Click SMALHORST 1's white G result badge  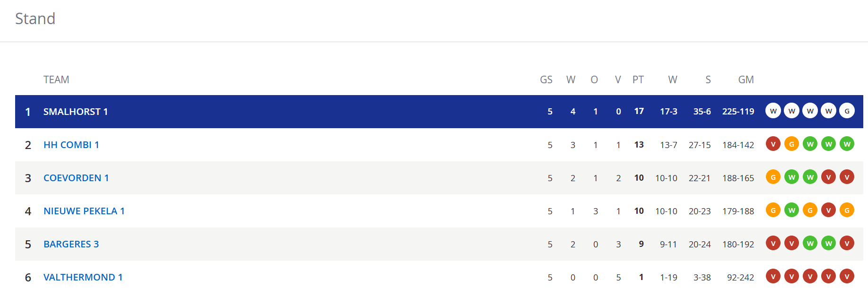coord(847,111)
